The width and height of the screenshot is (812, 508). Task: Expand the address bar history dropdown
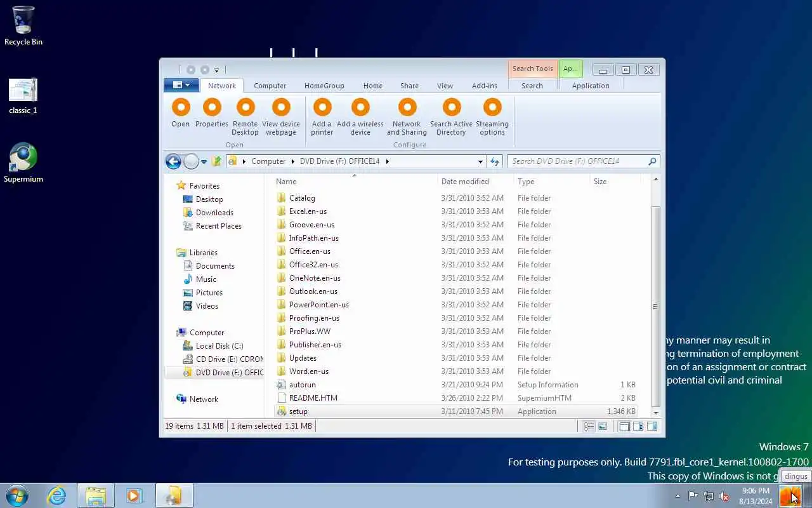(x=480, y=161)
